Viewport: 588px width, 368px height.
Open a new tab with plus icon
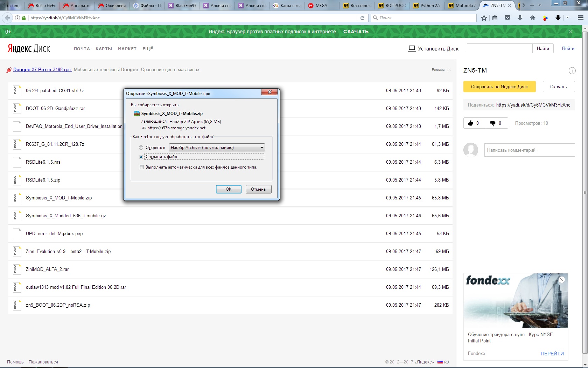click(532, 5)
